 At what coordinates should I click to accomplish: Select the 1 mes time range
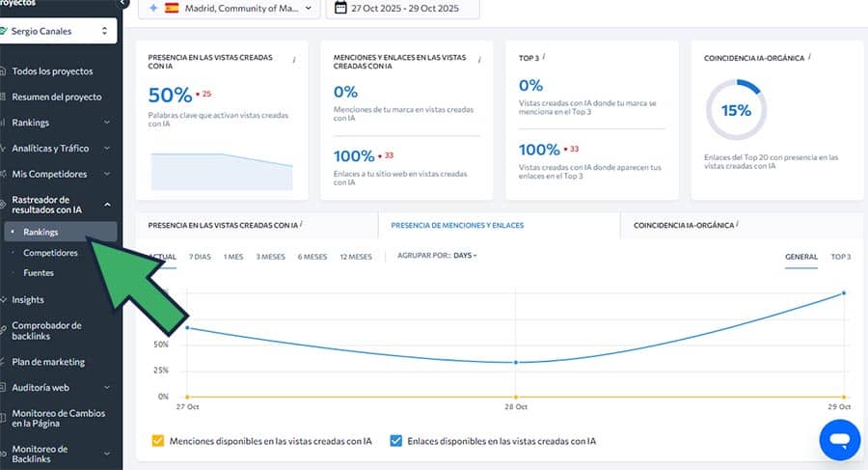point(233,257)
